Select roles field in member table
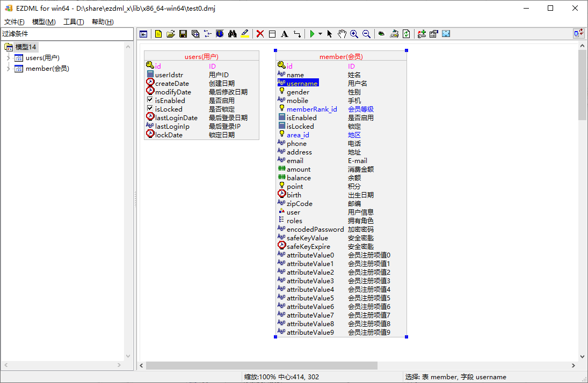 click(x=294, y=221)
